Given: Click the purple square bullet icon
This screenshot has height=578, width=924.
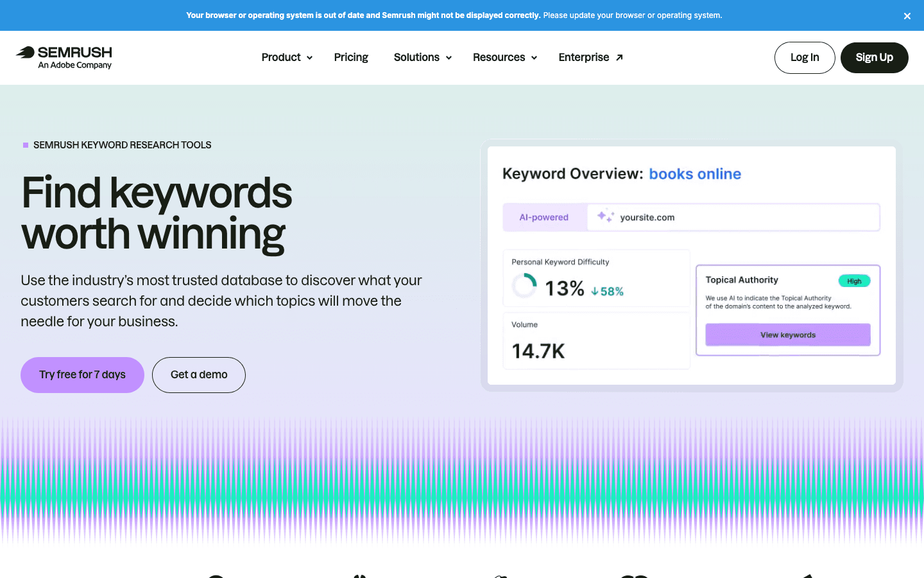Looking at the screenshot, I should click(x=26, y=145).
